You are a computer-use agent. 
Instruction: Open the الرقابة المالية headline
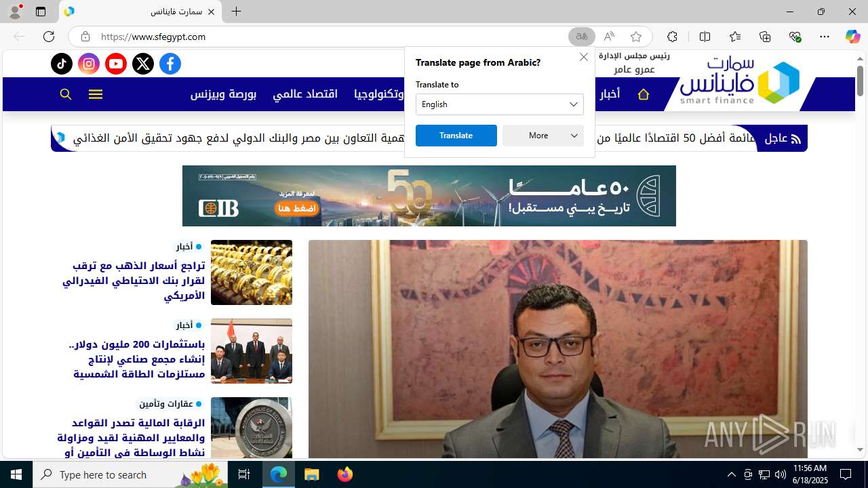click(131, 438)
